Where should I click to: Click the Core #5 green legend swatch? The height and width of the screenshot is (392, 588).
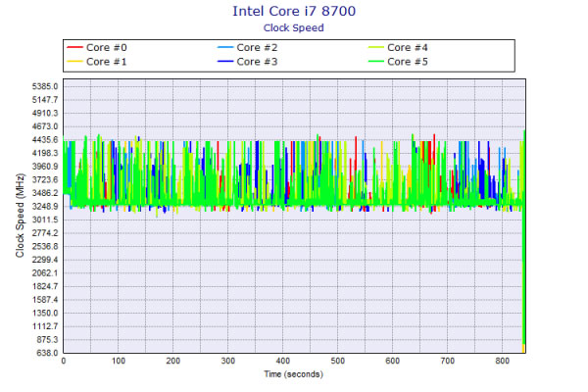point(376,62)
